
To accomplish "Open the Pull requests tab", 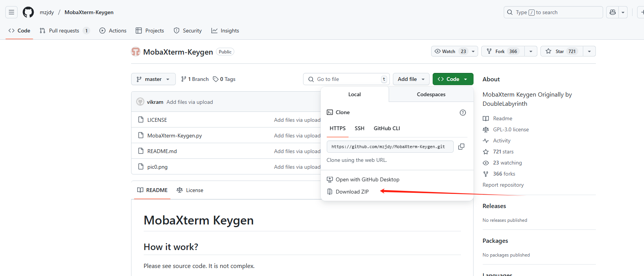I will tap(64, 31).
